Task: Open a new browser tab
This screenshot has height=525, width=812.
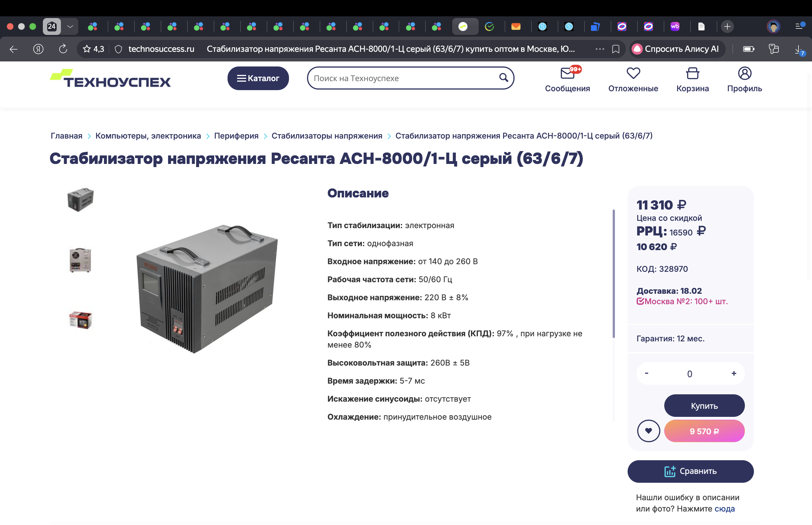Action: (x=727, y=26)
